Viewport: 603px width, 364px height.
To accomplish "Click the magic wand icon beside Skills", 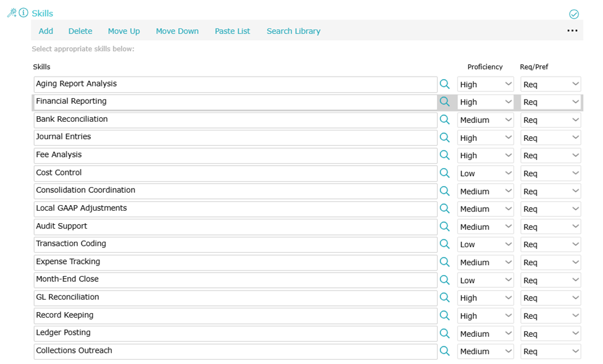I will (11, 13).
